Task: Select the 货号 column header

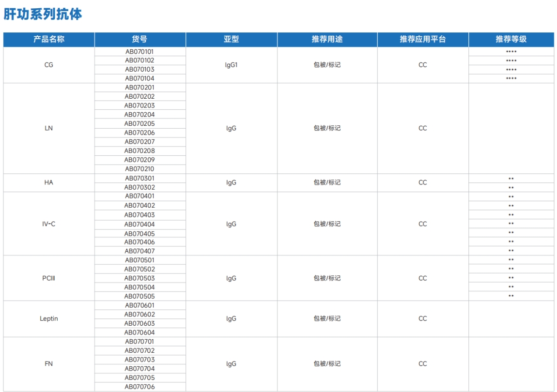Action: point(139,39)
